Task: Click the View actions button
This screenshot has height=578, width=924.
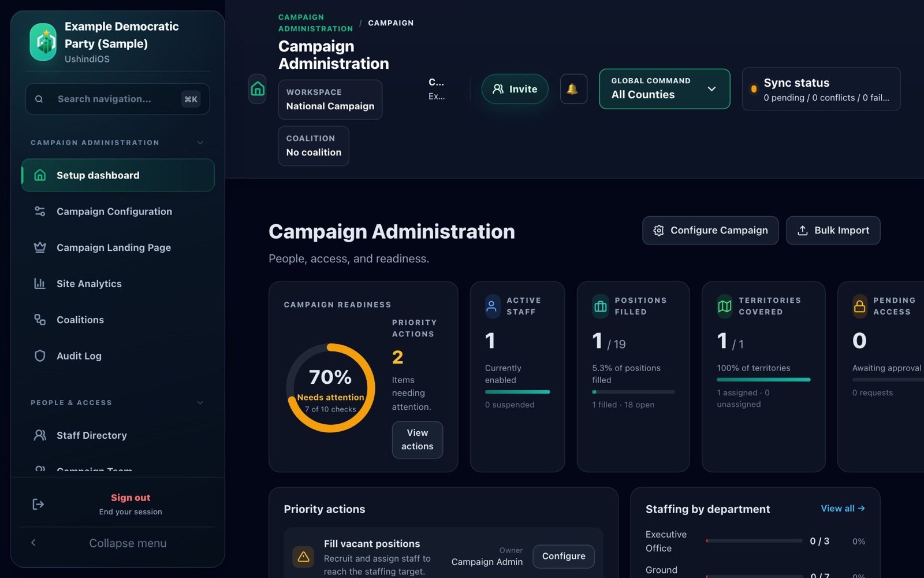Action: coord(418,440)
